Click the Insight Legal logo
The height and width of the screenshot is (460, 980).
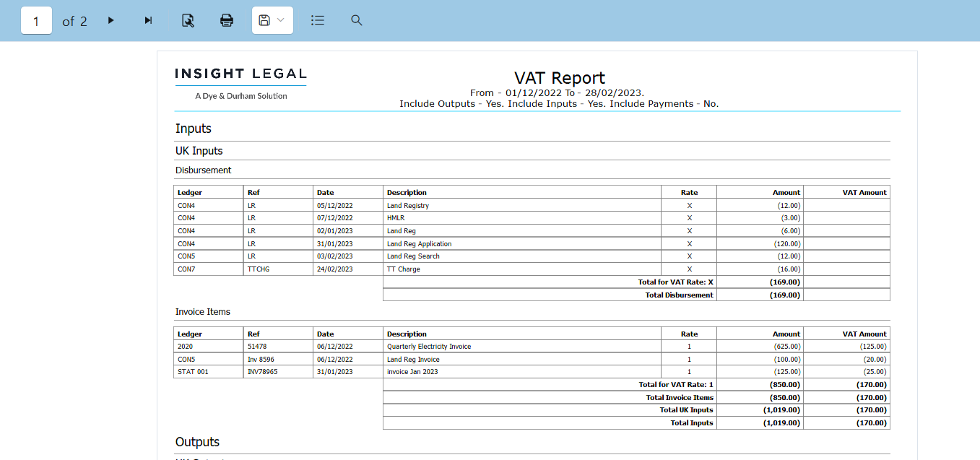[241, 84]
